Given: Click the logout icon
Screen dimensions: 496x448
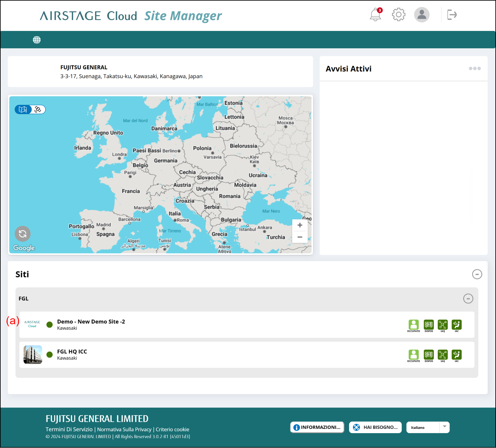Looking at the screenshot, I should click(x=452, y=15).
